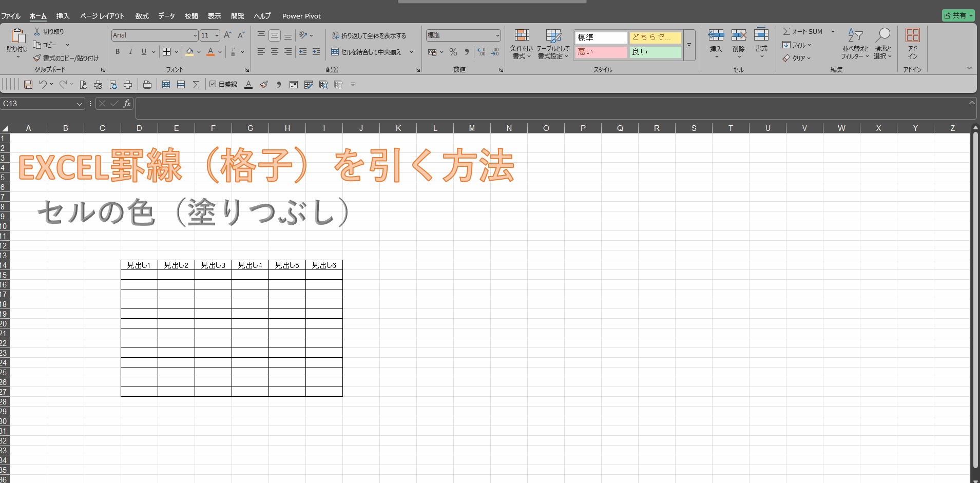Click the format painter brush icon
Screen dimensions: 980x483
(37, 58)
